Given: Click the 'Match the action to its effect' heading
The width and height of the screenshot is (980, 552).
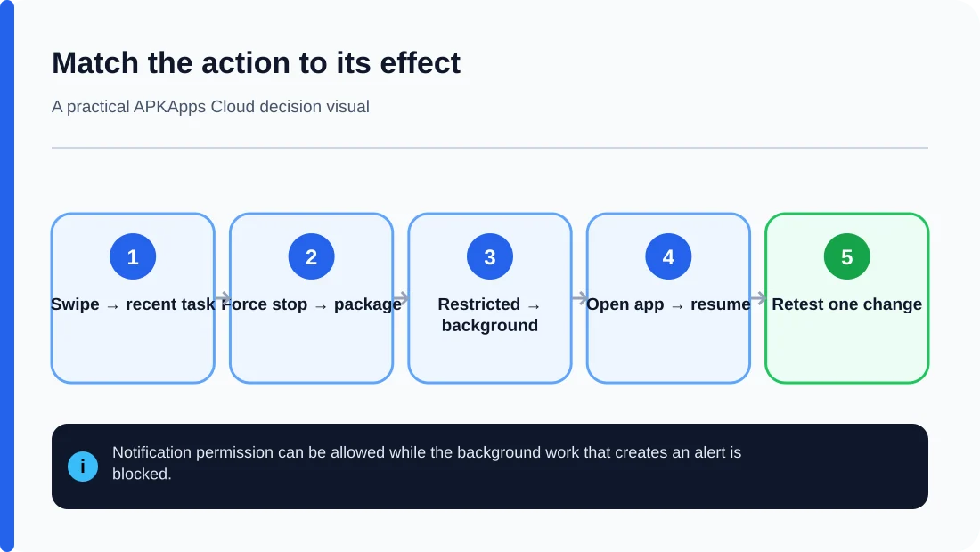Looking at the screenshot, I should [x=257, y=63].
